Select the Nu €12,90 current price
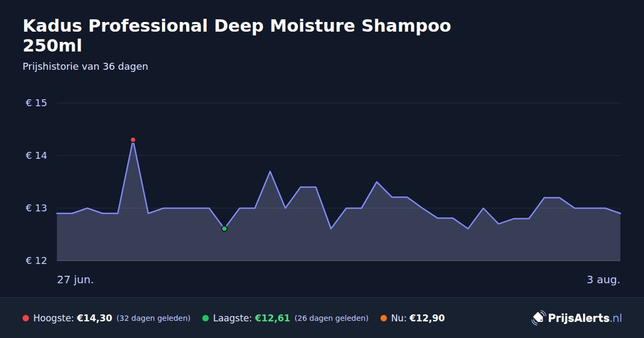644x338 pixels. [427, 318]
